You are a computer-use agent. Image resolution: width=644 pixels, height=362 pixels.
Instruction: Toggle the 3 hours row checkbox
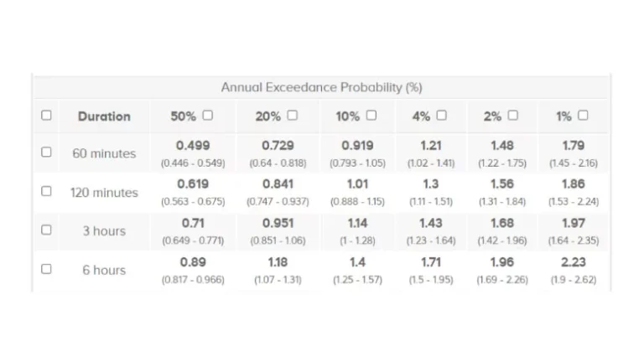point(46,230)
